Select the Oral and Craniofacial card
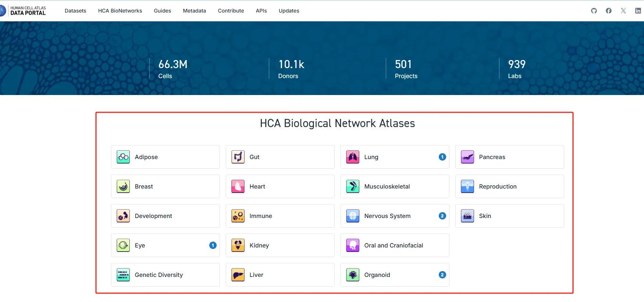This screenshot has height=302, width=644. 395,245
